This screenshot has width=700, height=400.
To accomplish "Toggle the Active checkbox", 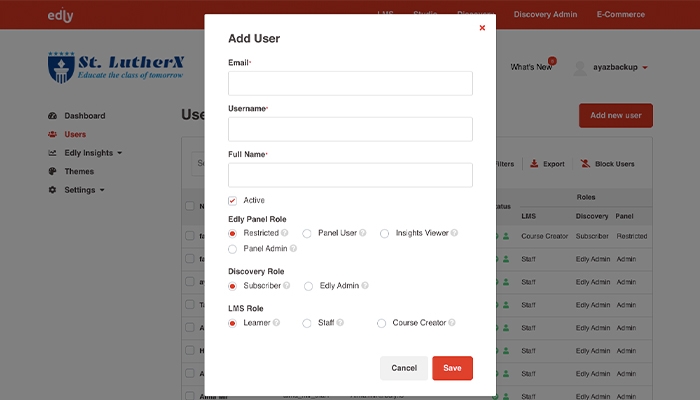I will (x=233, y=200).
